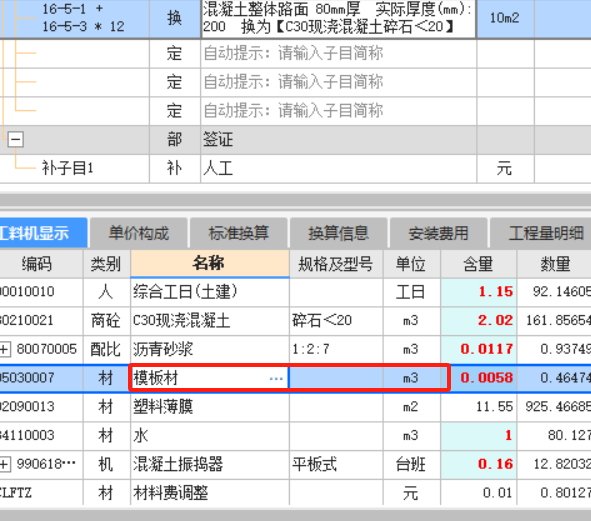Click the 平板式 specification cell
The height and width of the screenshot is (521, 591).
coord(336,464)
